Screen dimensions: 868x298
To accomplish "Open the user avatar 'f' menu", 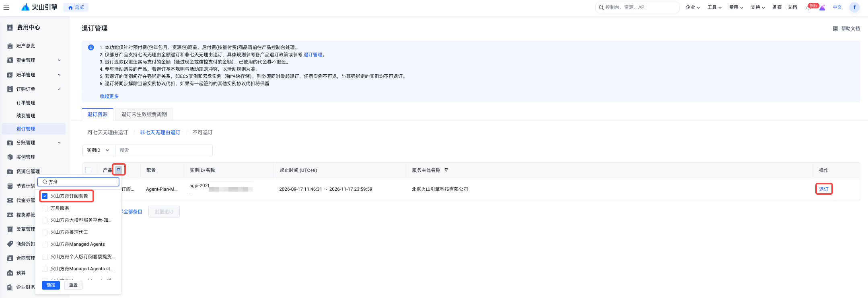I will point(854,7).
